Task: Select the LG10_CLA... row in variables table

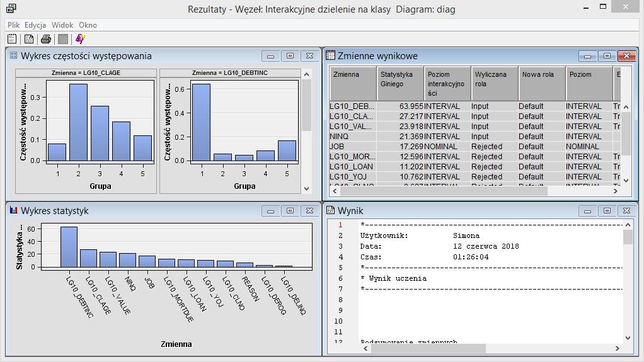Action: pos(476,116)
